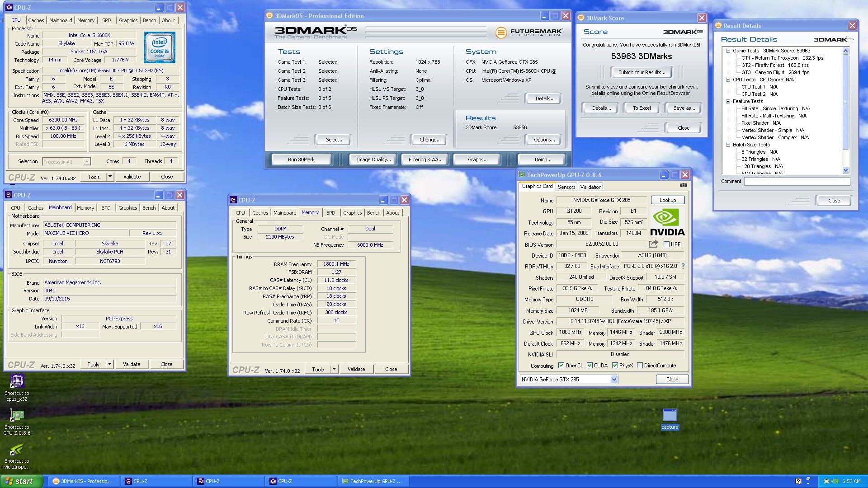Activate 3DMark05 taskbar button

tap(85, 481)
